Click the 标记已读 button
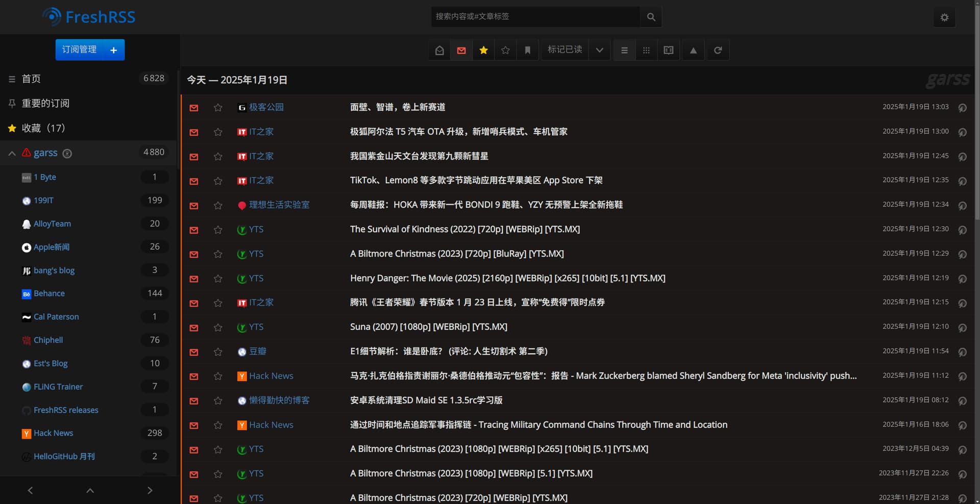 pos(565,50)
